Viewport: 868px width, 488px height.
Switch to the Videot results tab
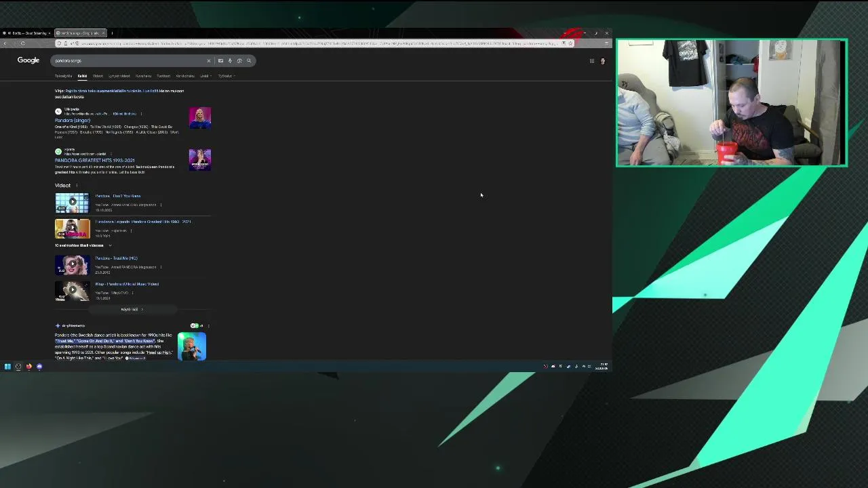tap(98, 76)
